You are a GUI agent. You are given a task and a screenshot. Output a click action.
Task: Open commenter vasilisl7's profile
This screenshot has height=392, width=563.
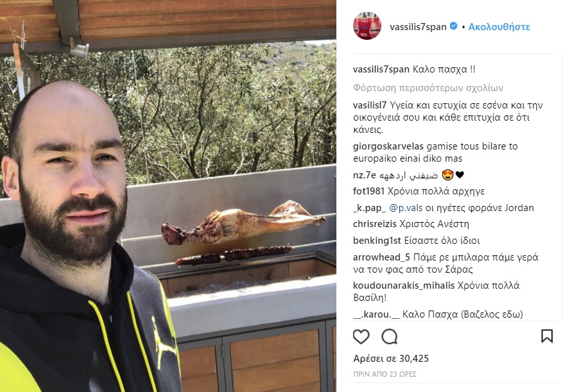370,105
